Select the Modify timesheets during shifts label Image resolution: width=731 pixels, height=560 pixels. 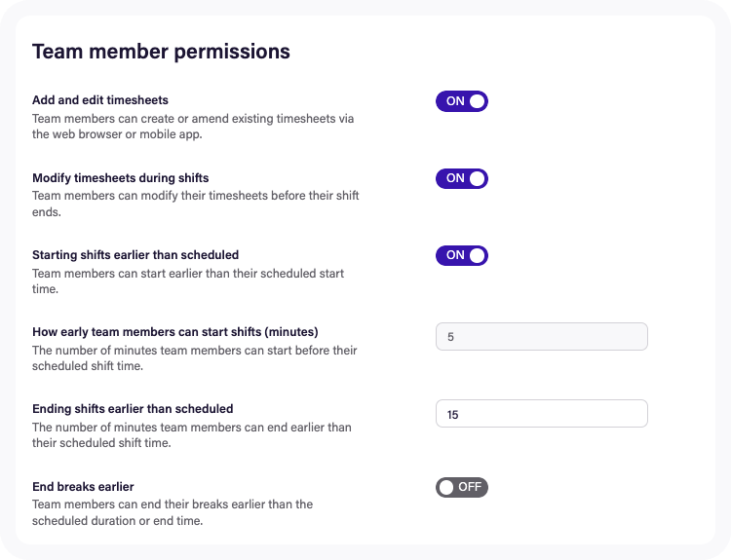click(x=120, y=178)
